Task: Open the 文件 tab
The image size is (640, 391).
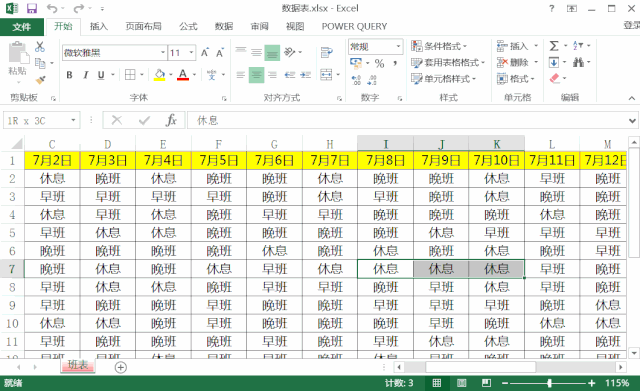Action: pyautogui.click(x=22, y=27)
